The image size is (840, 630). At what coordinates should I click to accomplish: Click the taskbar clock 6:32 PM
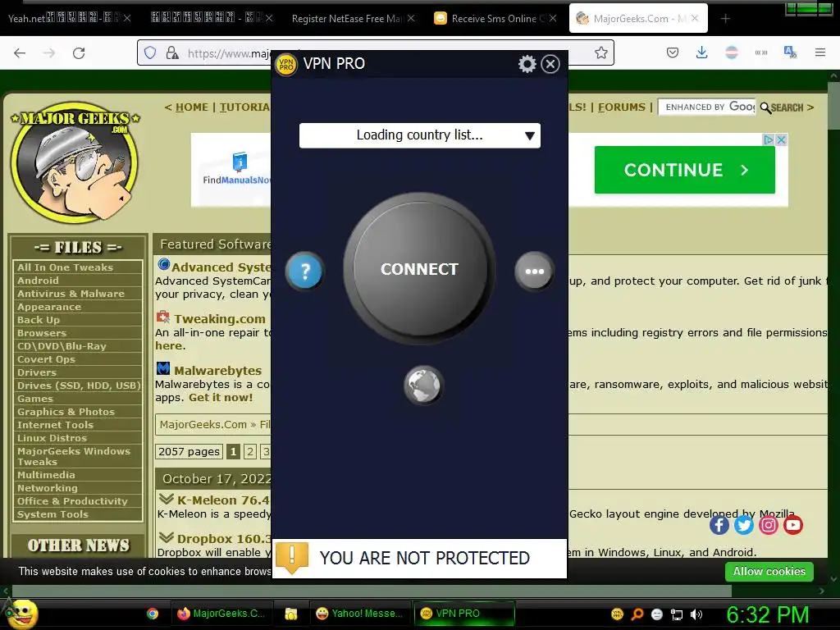(767, 614)
